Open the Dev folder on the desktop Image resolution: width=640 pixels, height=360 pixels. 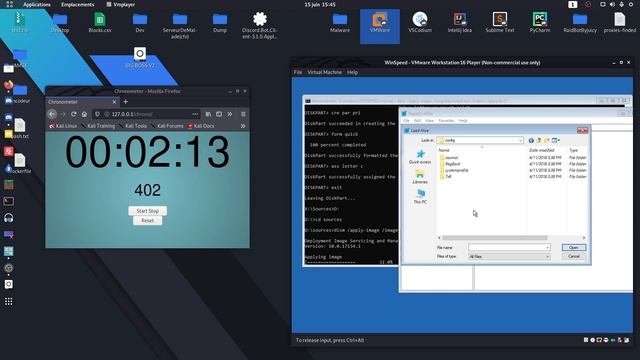point(140,22)
